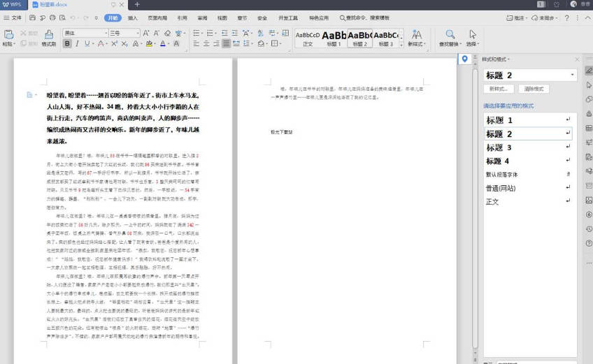Apply the 正文 style in ribbon gallery

tap(308, 38)
